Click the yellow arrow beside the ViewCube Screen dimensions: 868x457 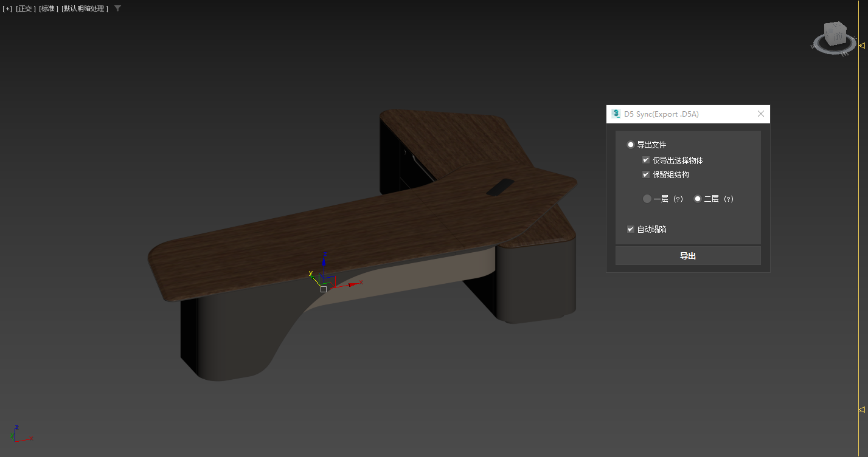click(x=863, y=44)
